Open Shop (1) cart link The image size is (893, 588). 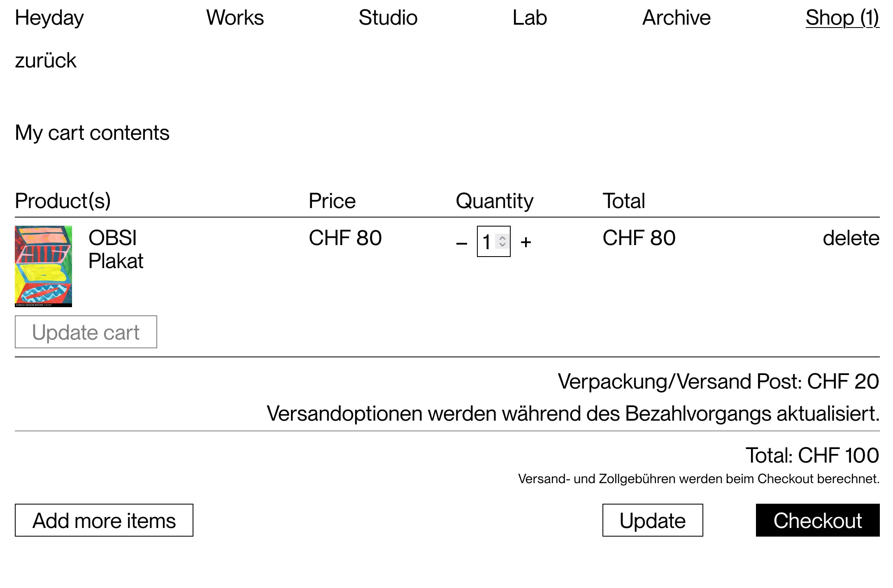coord(842,18)
